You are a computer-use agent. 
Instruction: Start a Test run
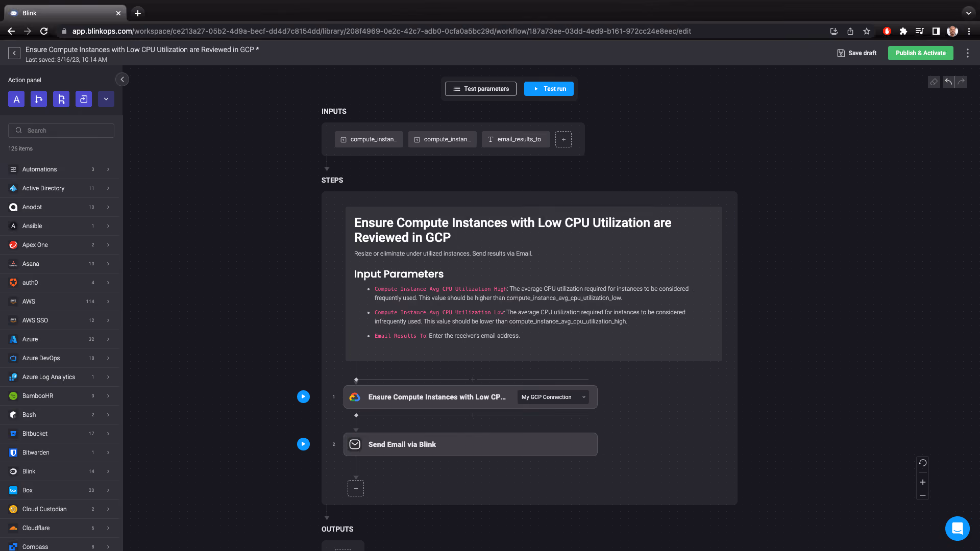click(x=549, y=89)
